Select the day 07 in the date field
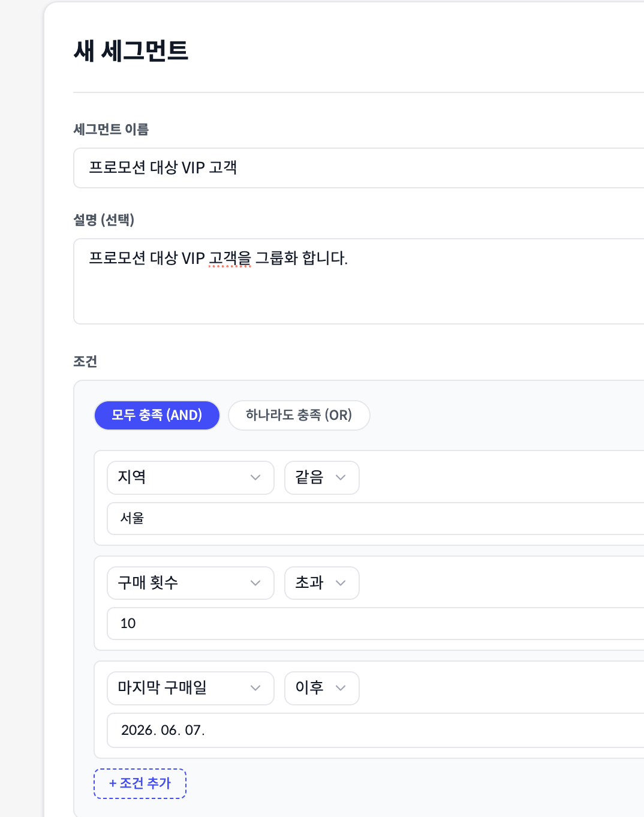This screenshot has height=817, width=644. pyautogui.click(x=193, y=730)
